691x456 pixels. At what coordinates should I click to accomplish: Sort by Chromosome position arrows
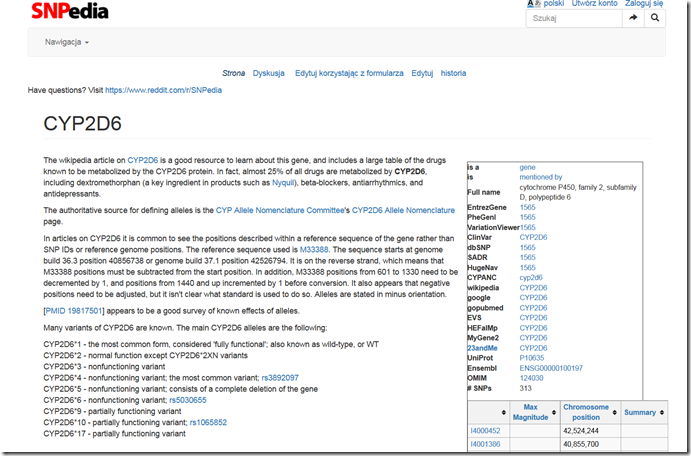click(615, 412)
